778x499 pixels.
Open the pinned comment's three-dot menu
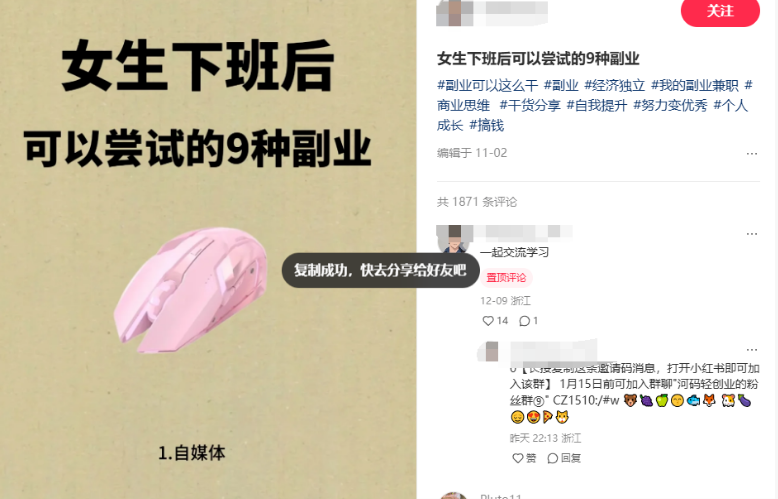[x=752, y=234]
